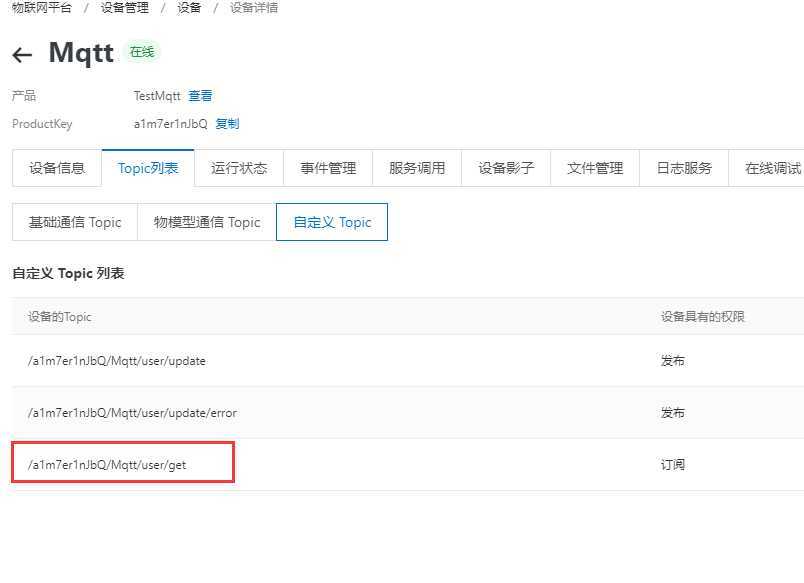
Task: Select 物模型通信 Topic sub-tab
Action: (207, 222)
